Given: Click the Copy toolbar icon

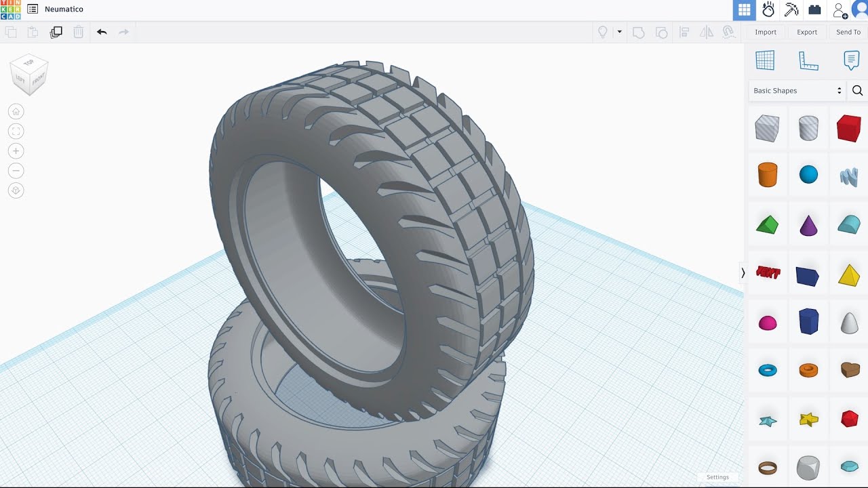Looking at the screenshot, I should 11,32.
